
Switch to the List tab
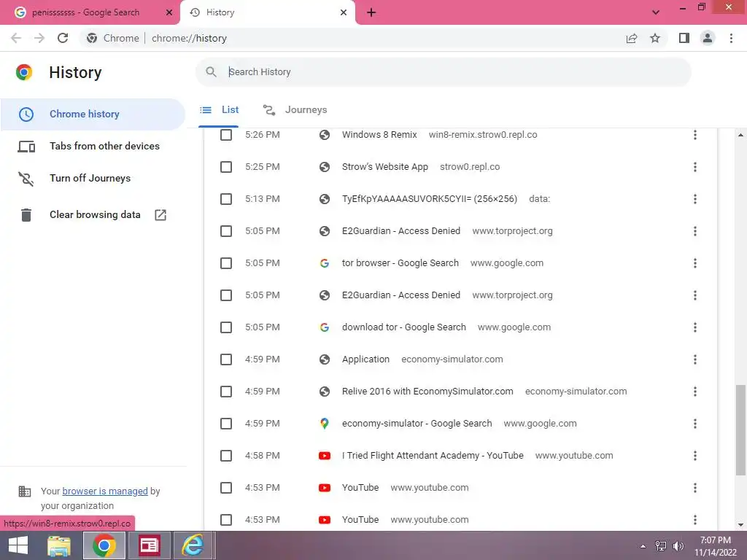click(219, 110)
